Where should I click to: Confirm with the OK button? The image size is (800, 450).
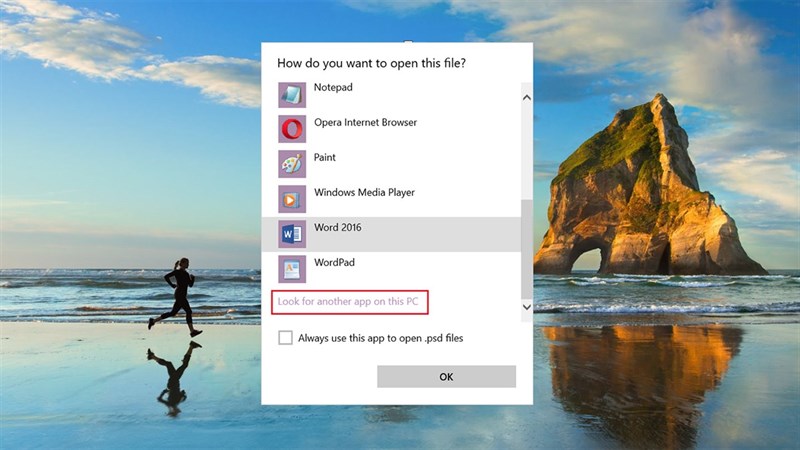click(446, 376)
